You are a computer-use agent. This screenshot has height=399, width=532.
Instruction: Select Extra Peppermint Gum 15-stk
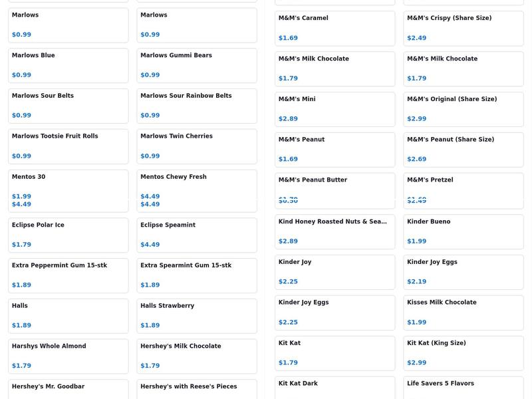68,275
